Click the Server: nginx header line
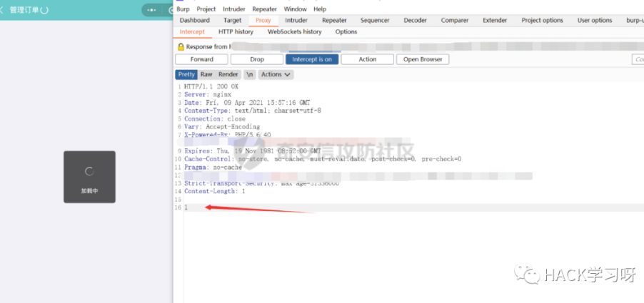644x303 pixels. (x=208, y=95)
